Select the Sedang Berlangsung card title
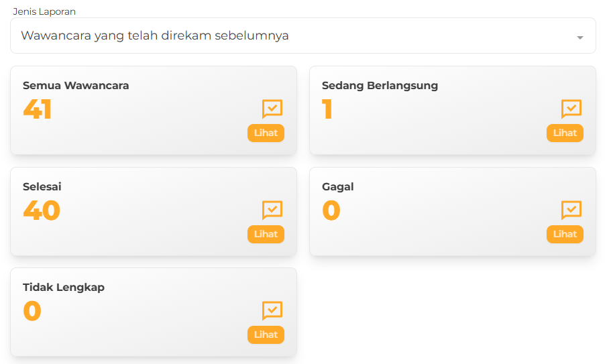The image size is (607, 364). coord(380,85)
